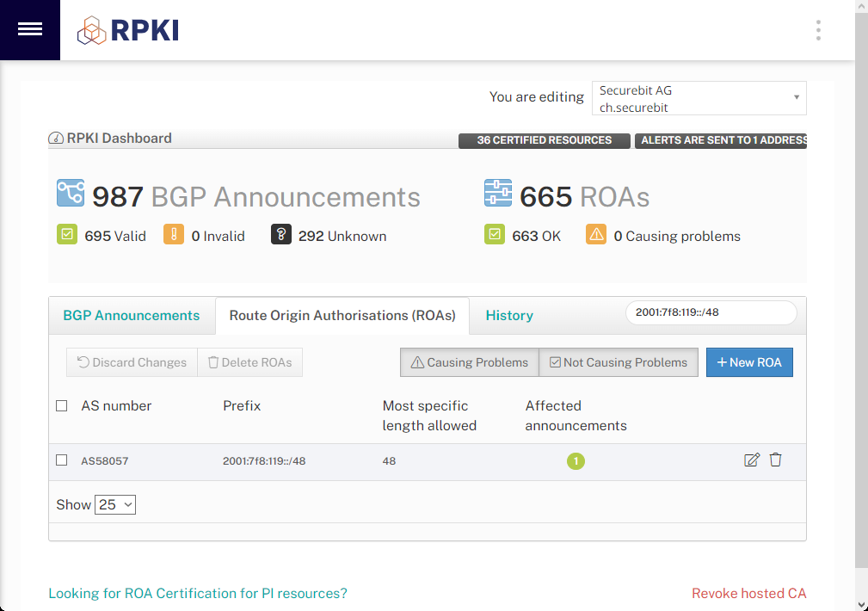Toggle the Causing Problems filter
This screenshot has width=868, height=611.
tap(470, 362)
